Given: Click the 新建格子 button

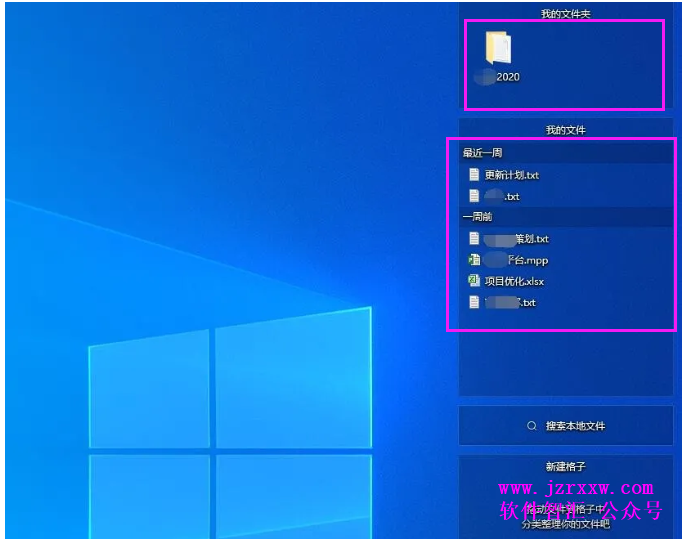Looking at the screenshot, I should click(566, 467).
